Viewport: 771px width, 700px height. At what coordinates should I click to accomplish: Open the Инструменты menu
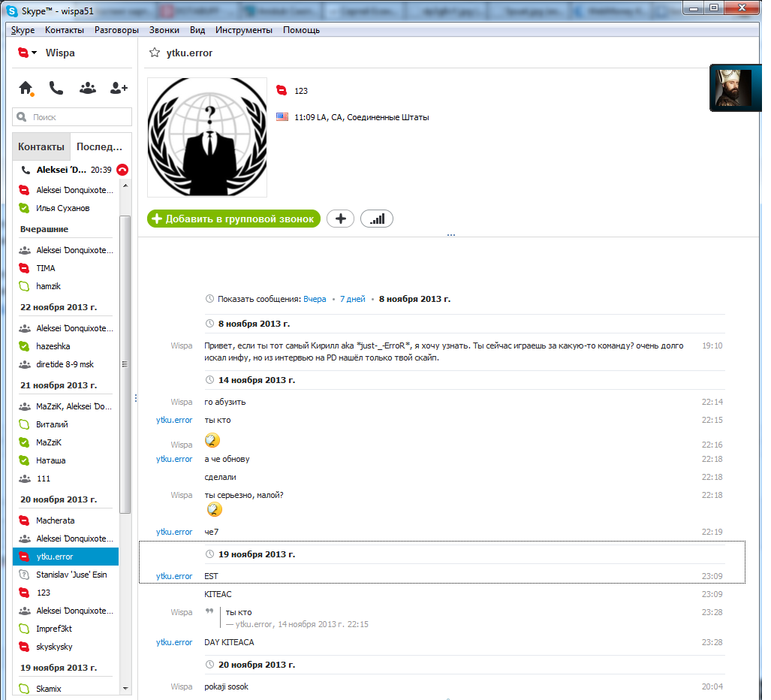click(243, 30)
